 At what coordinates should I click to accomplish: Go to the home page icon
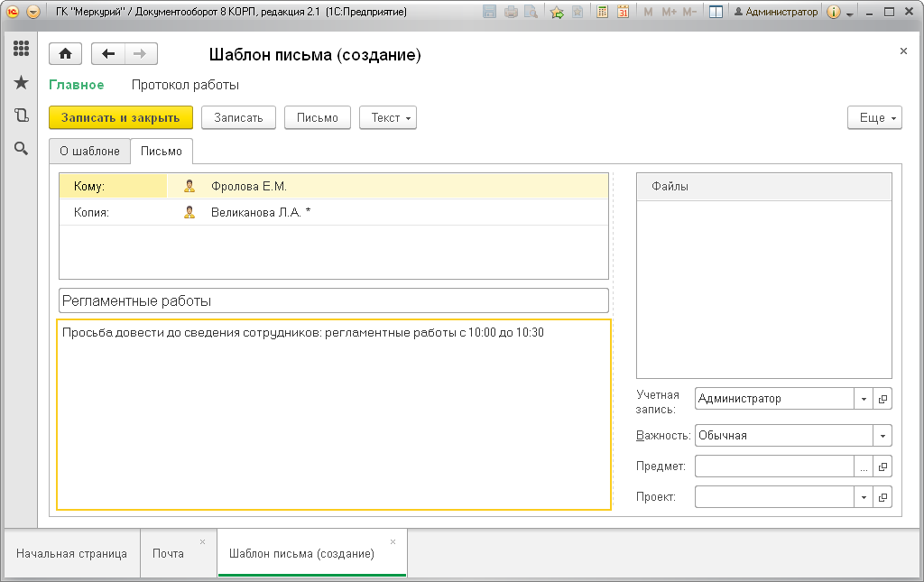[x=65, y=54]
